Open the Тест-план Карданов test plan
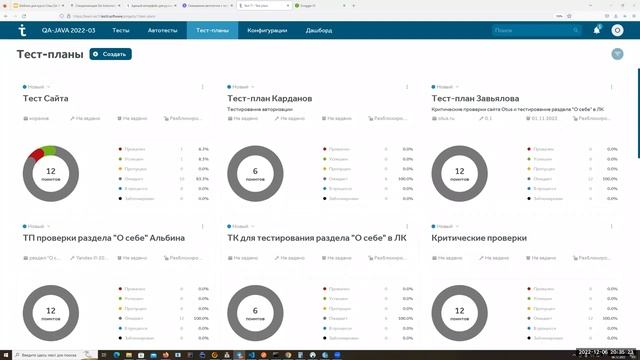This screenshot has height=360, width=640. [270, 98]
